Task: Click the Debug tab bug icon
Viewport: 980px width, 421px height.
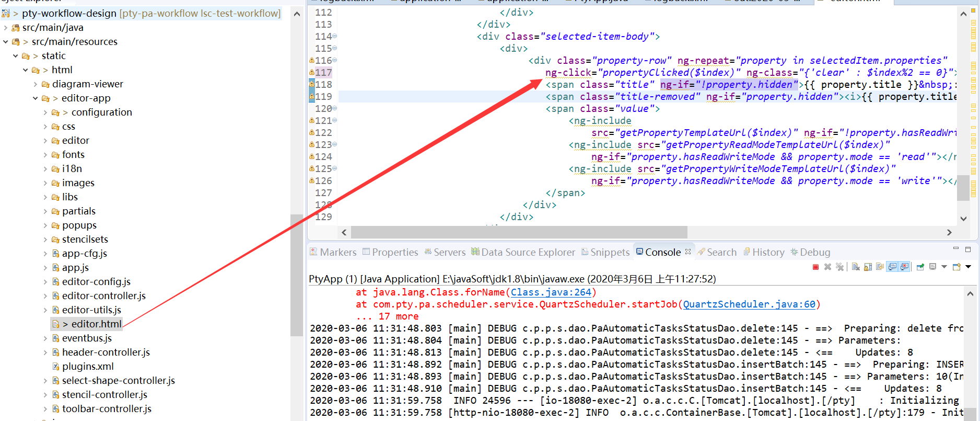Action: [x=794, y=252]
